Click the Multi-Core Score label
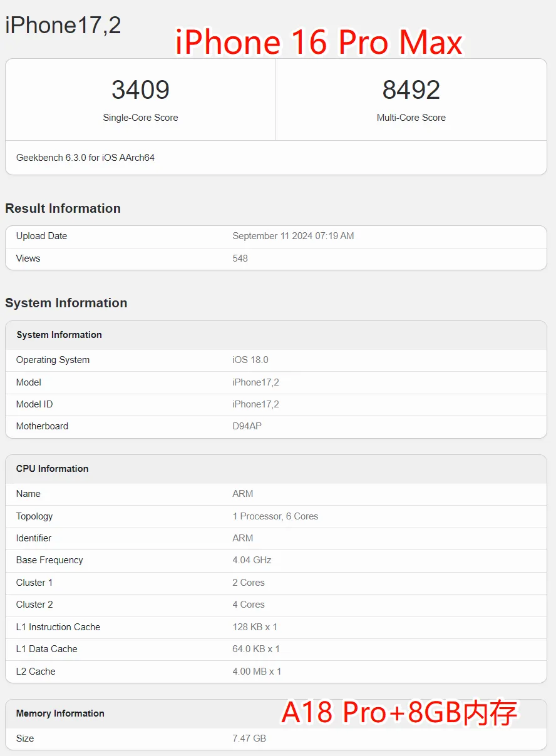556x756 pixels. [x=411, y=118]
